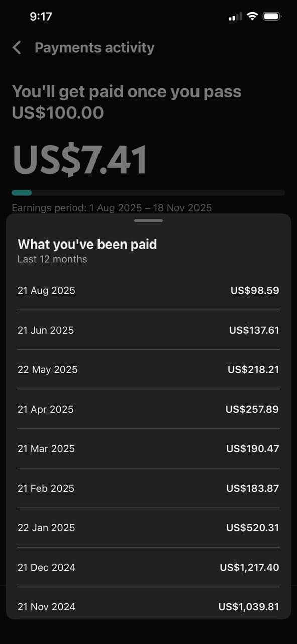Screen dimensions: 297x644
Task: Open the 21 Jun 2025 payment entry
Action: (x=148, y=330)
